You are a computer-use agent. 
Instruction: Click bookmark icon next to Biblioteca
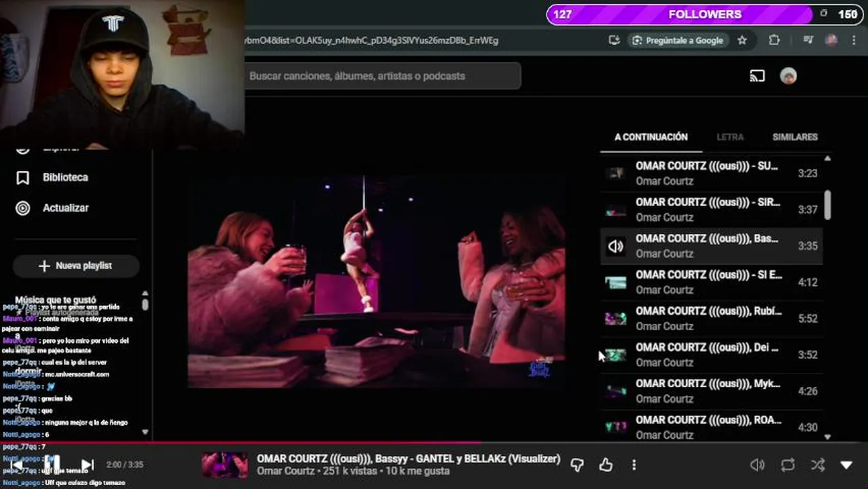click(x=22, y=177)
